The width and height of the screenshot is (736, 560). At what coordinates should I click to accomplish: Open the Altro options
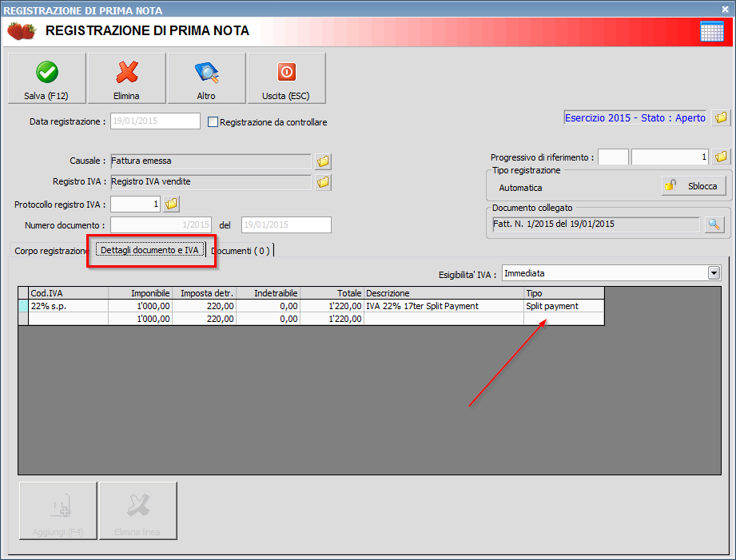point(205,77)
